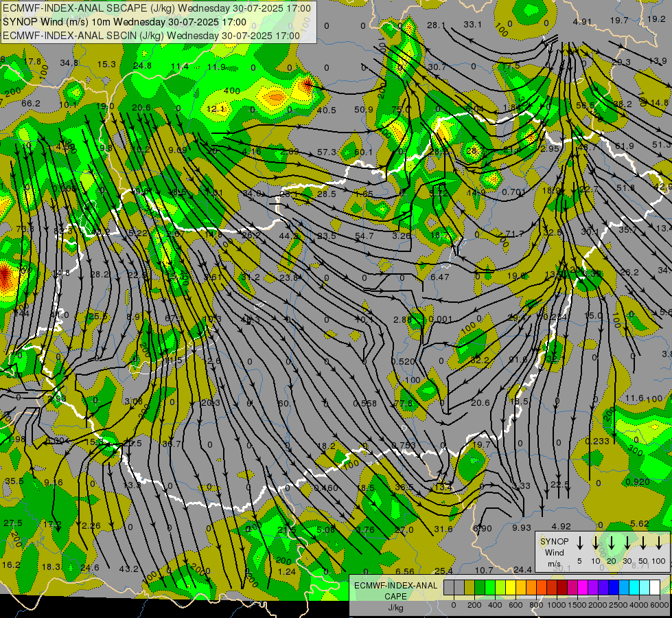Click the SYNOP wind arrow above 10

[x=596, y=543]
